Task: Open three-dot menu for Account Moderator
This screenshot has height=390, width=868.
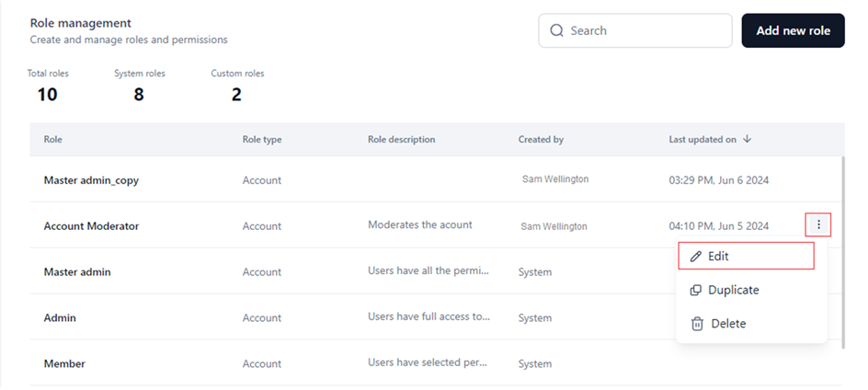Action: pos(818,224)
